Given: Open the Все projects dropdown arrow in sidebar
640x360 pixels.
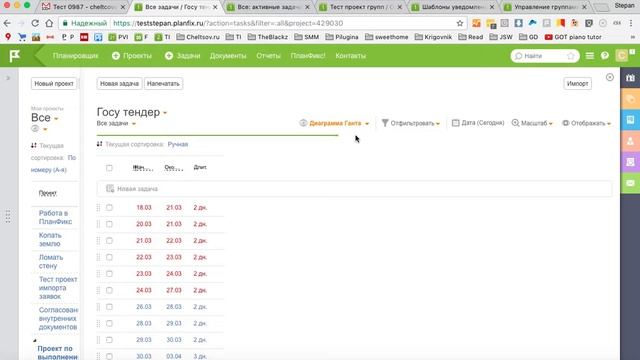Looking at the screenshot, I should (56, 119).
